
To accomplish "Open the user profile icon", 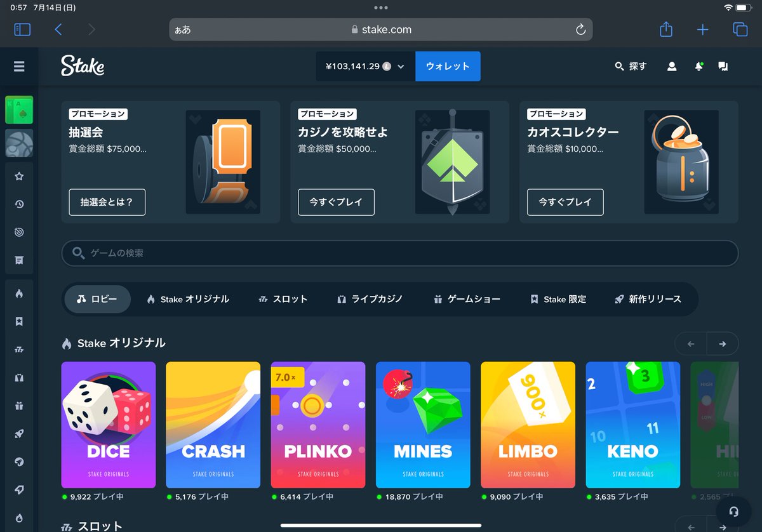I will pyautogui.click(x=672, y=66).
